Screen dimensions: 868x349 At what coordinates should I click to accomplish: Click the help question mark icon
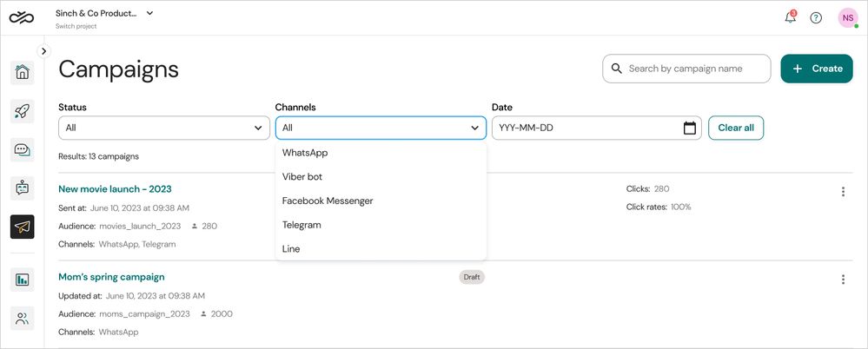click(x=816, y=17)
